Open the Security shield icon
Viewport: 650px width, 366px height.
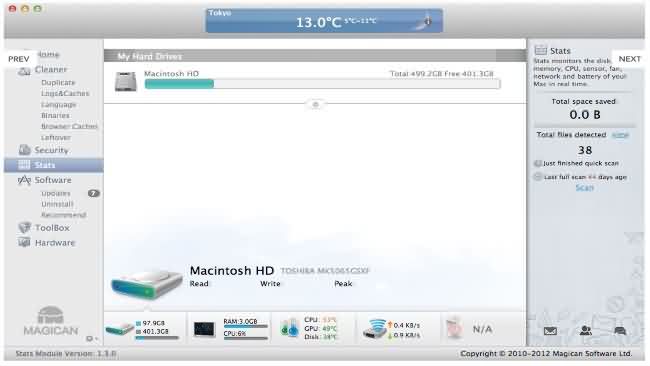coord(24,150)
